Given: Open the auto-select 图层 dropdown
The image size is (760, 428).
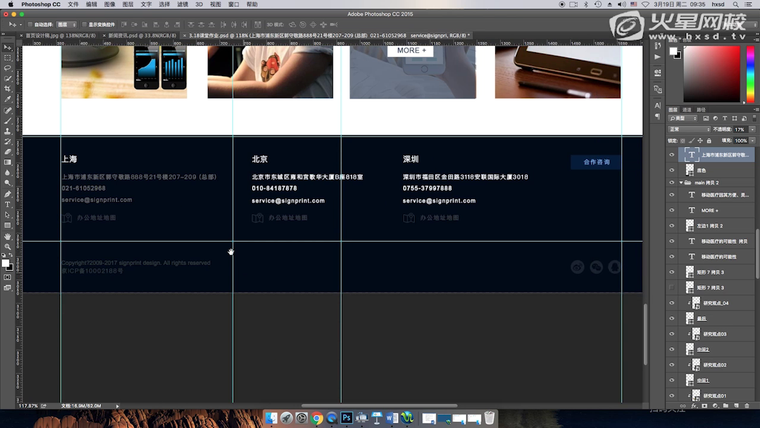Looking at the screenshot, I should click(67, 21).
